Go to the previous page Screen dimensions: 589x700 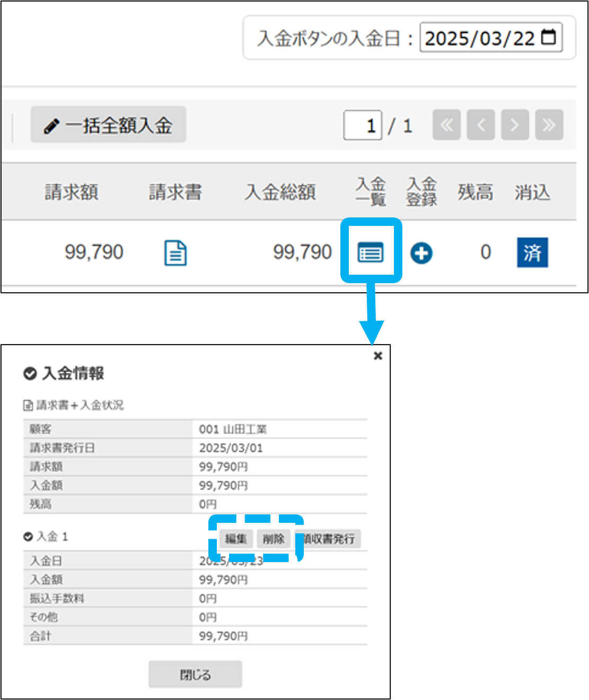(481, 125)
